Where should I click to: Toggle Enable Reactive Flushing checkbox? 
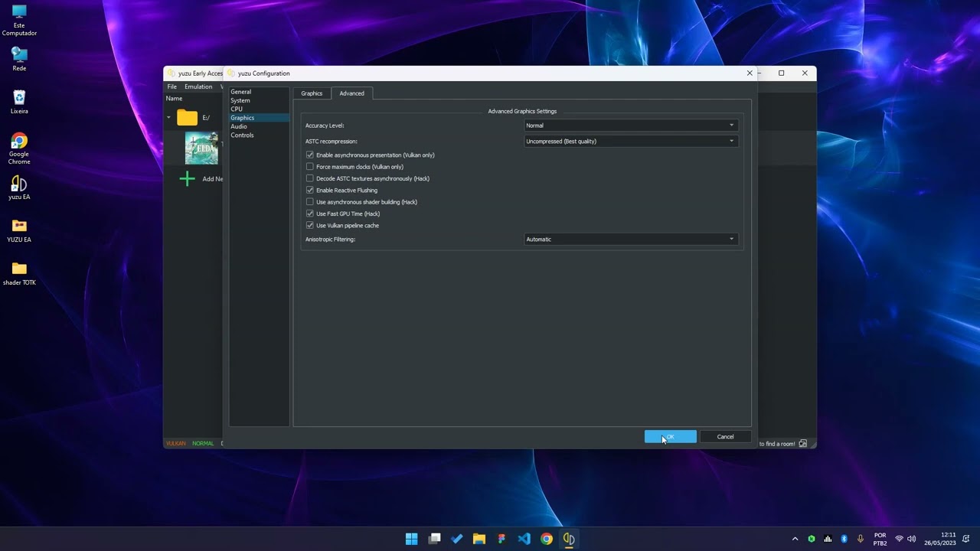(x=310, y=191)
